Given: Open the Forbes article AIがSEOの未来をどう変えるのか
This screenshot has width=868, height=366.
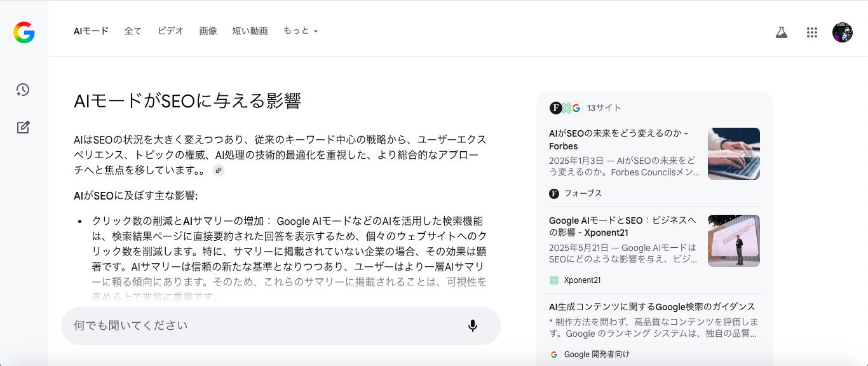Looking at the screenshot, I should click(618, 140).
